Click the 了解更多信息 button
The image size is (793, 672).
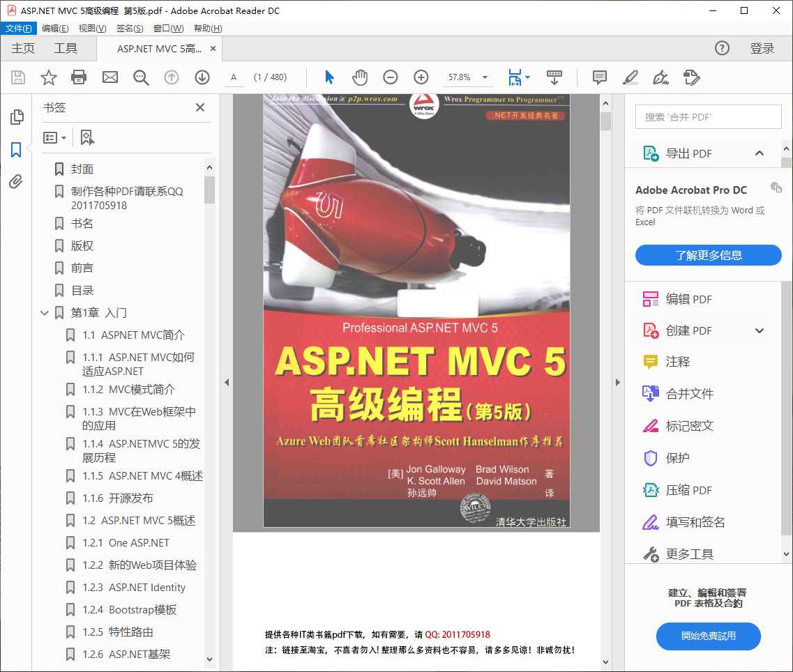pos(708,255)
